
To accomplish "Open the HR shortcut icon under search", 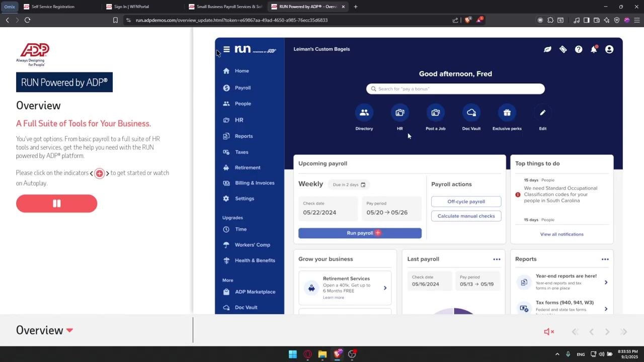I will click(x=400, y=113).
